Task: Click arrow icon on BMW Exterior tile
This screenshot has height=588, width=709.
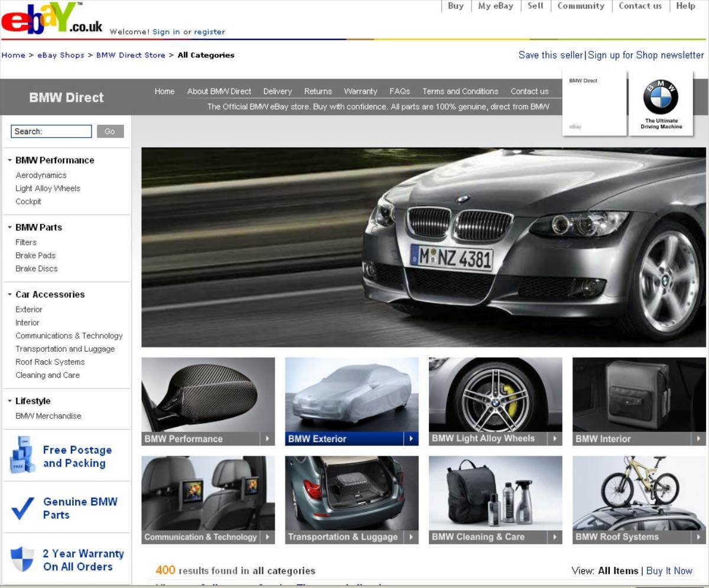Action: pos(411,438)
